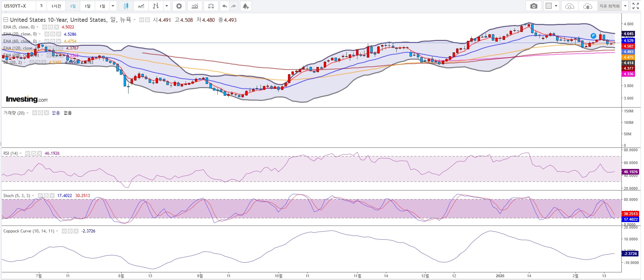Open the layout square dropdown

(551, 6)
